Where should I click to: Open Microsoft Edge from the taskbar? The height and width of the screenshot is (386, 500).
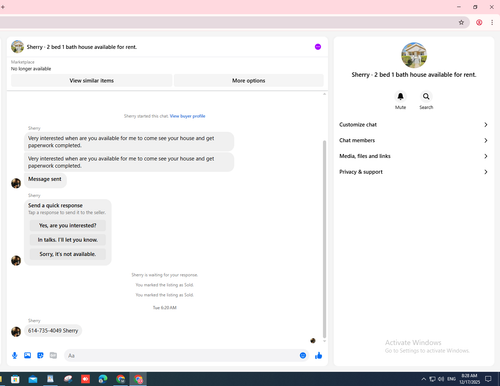click(x=103, y=379)
